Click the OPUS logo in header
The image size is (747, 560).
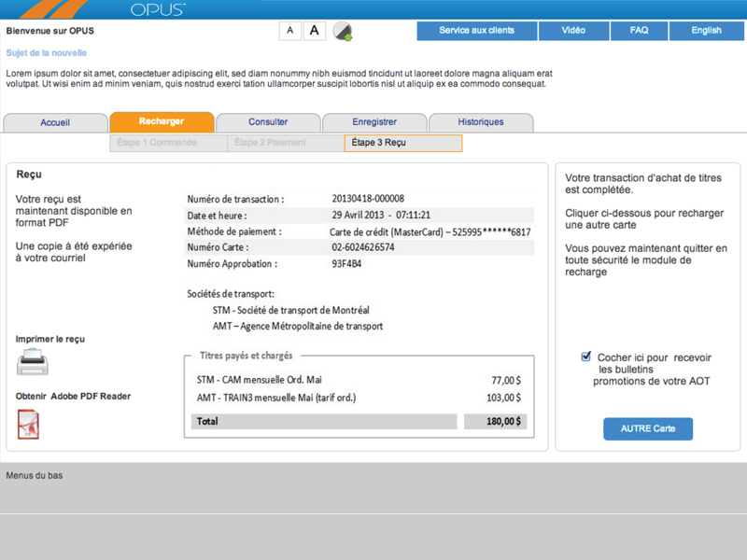[x=158, y=9]
